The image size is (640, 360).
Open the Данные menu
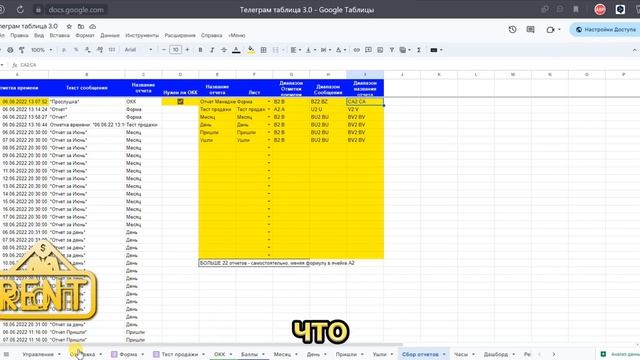point(110,36)
